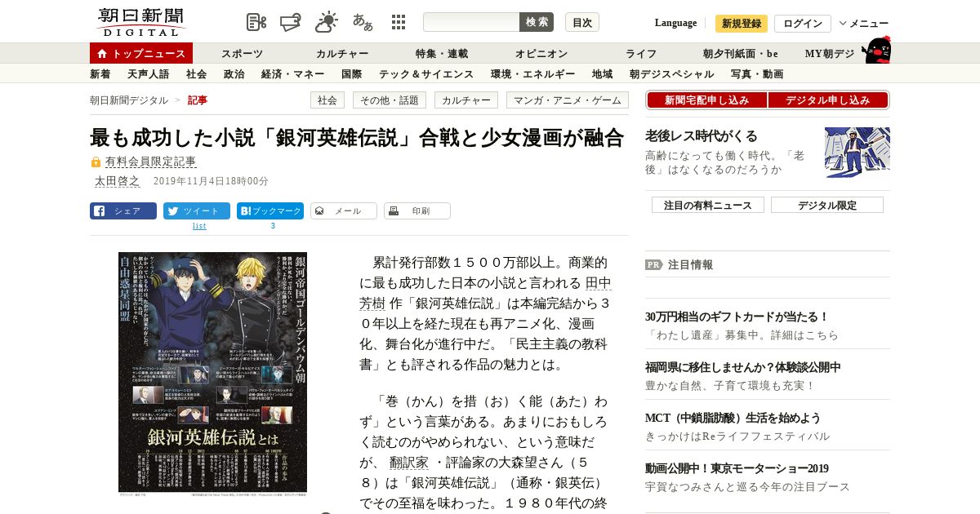Click the search box field
Image resolution: width=980 pixels, height=514 pixels.
click(x=471, y=22)
